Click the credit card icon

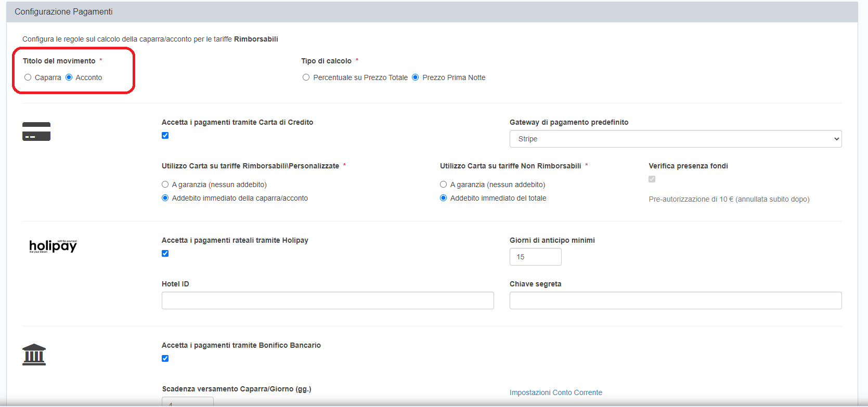coord(36,132)
